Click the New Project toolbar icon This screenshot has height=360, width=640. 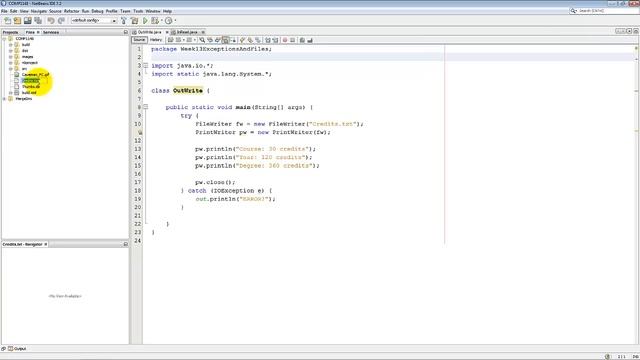tap(18, 20)
